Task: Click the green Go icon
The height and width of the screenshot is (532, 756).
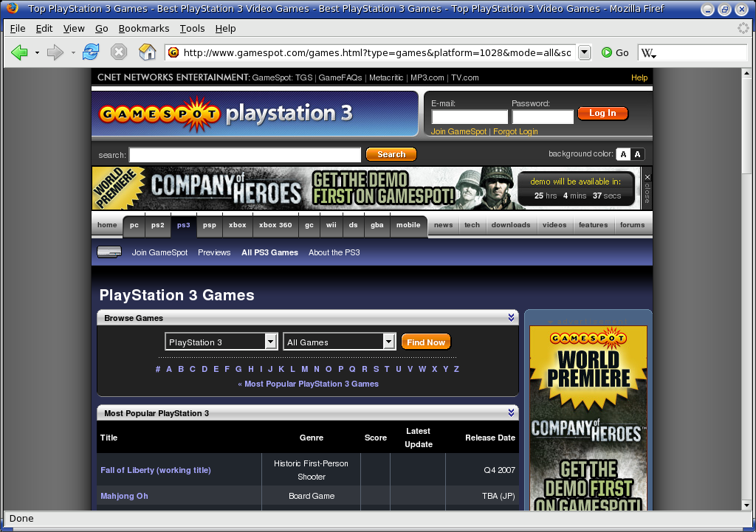Action: point(607,52)
